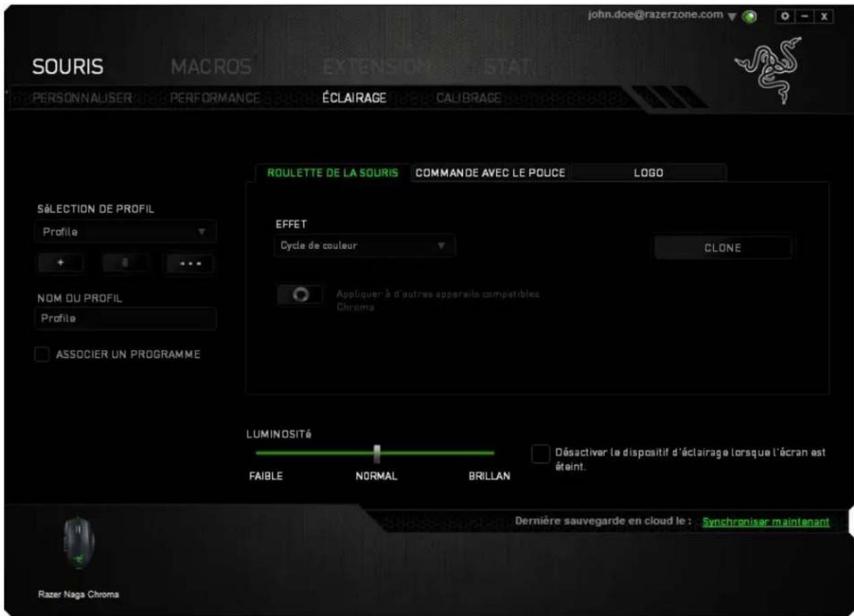Click the Normal brightness label
Screen dimensions: 854x616
377,476
